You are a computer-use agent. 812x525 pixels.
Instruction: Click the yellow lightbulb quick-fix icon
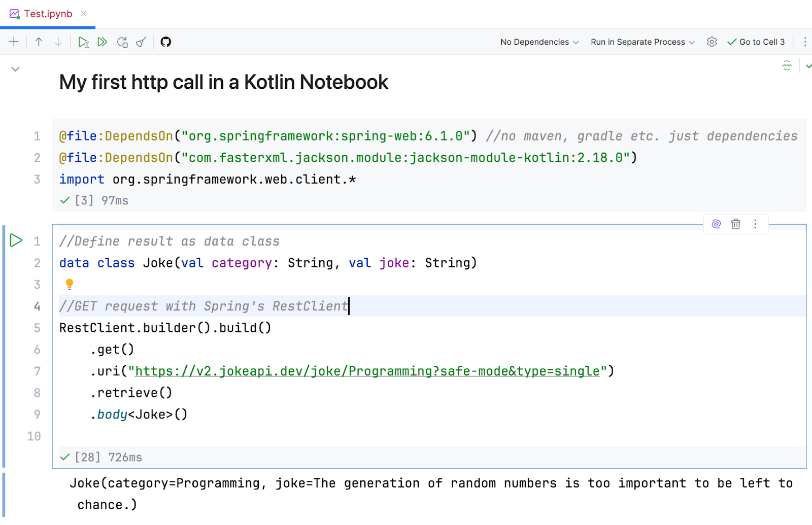(70, 284)
